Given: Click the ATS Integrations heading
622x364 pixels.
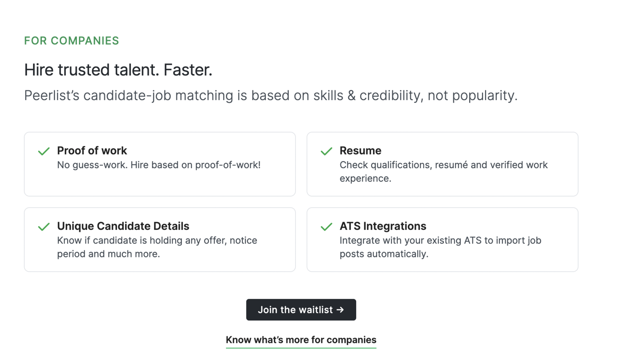Looking at the screenshot, I should [383, 226].
